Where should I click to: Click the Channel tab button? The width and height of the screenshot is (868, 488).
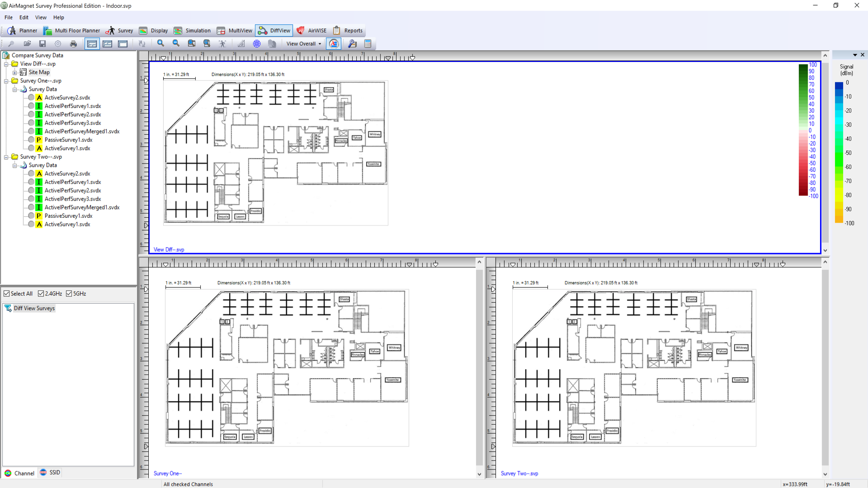20,473
